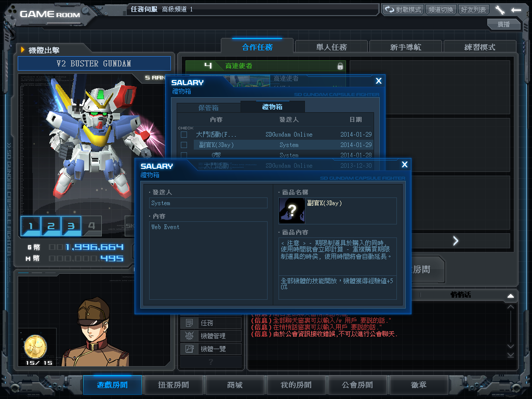
Task: Select mech slot 2
Action: pyautogui.click(x=51, y=225)
